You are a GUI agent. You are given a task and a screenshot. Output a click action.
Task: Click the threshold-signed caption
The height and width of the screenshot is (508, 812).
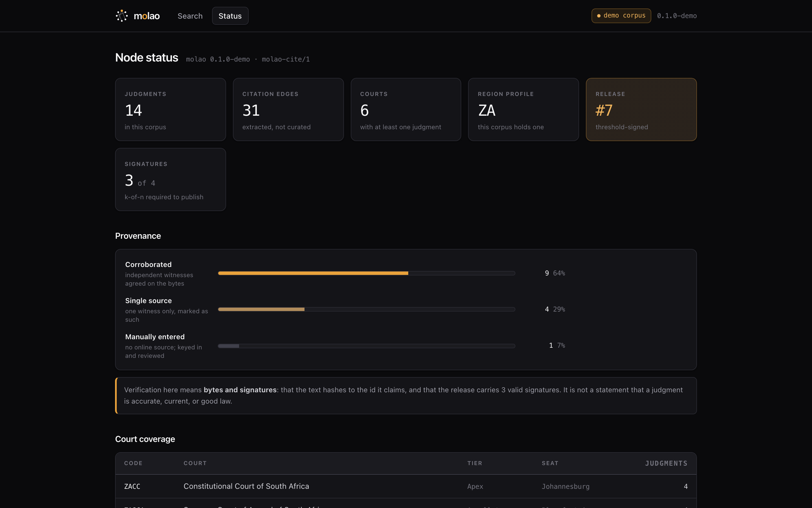click(x=621, y=127)
